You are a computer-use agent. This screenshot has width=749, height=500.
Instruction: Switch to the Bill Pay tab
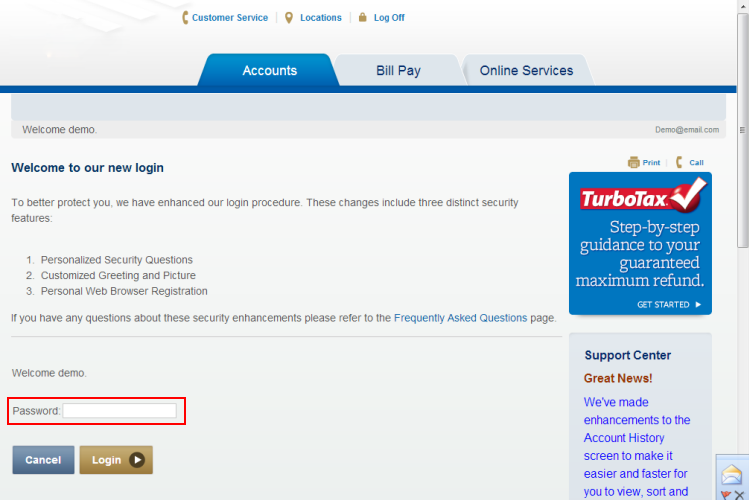point(398,71)
